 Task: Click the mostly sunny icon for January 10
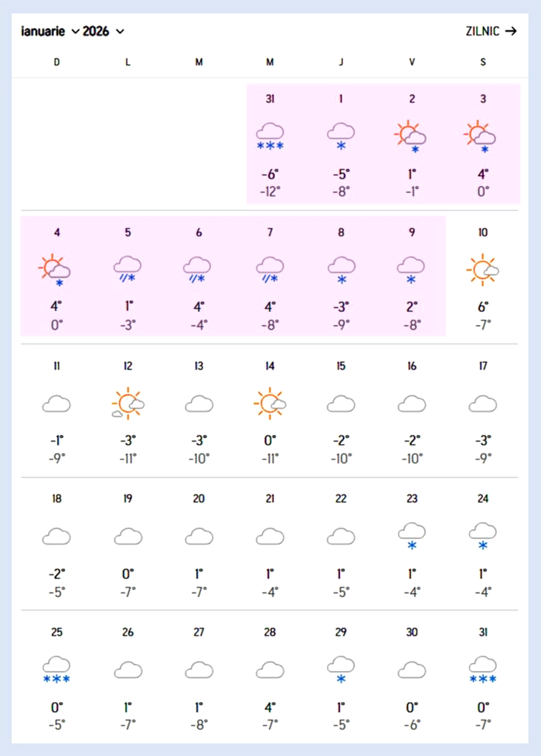click(x=483, y=270)
